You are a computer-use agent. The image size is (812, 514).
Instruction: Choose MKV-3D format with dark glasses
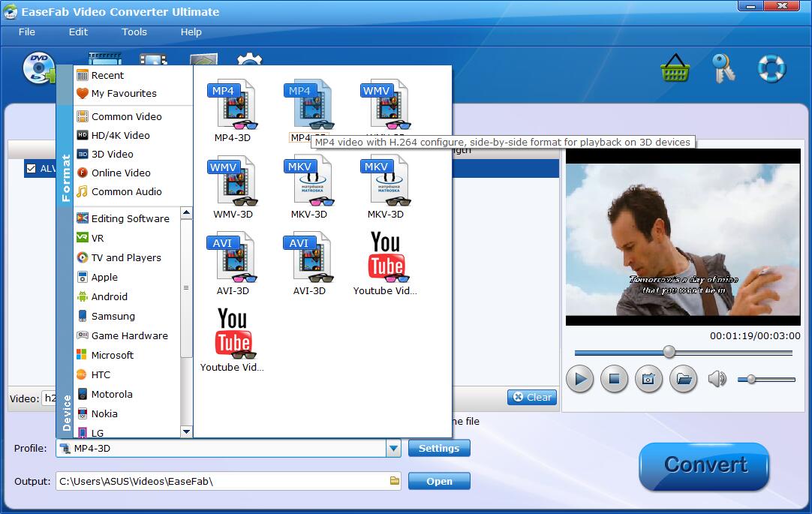[x=385, y=188]
